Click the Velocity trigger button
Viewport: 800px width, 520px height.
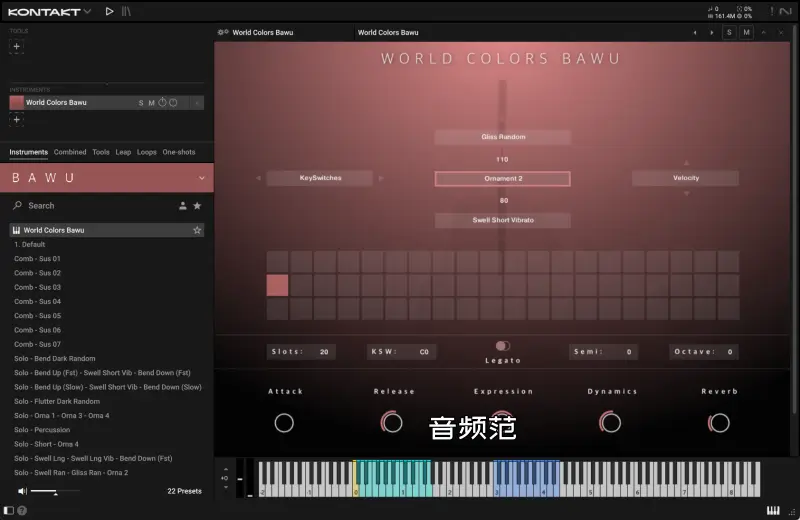(686, 178)
